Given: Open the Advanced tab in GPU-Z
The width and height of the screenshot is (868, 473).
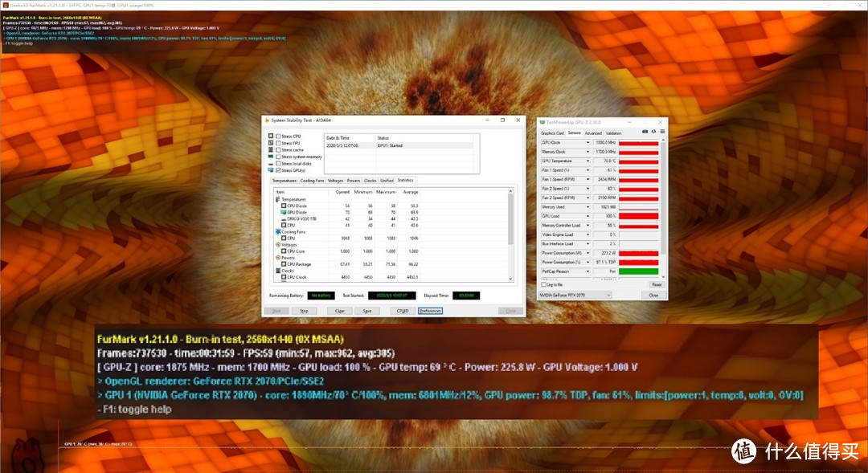Looking at the screenshot, I should [x=593, y=133].
